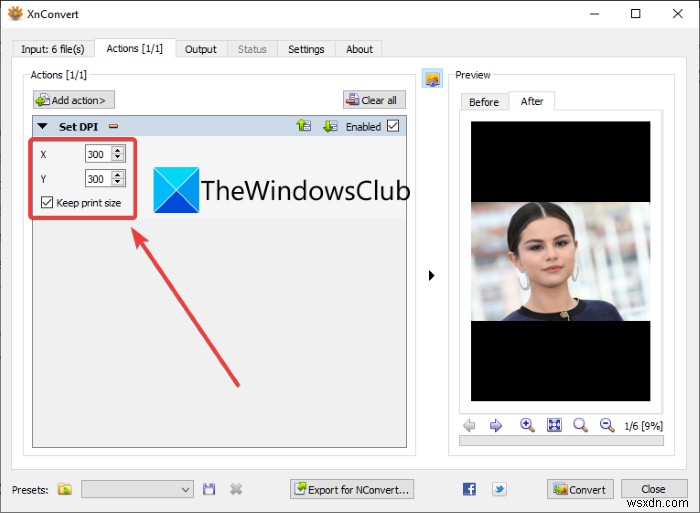Uncheck Keep print size

47,203
